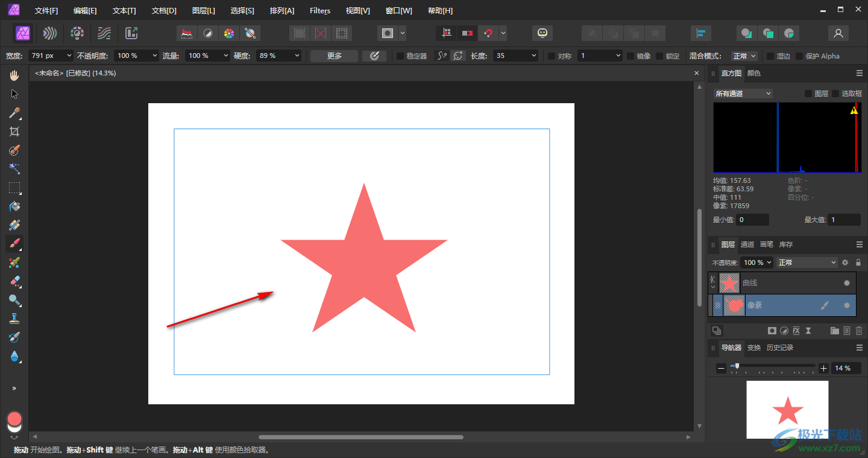Open the Filters menu
868x458 pixels.
320,11
